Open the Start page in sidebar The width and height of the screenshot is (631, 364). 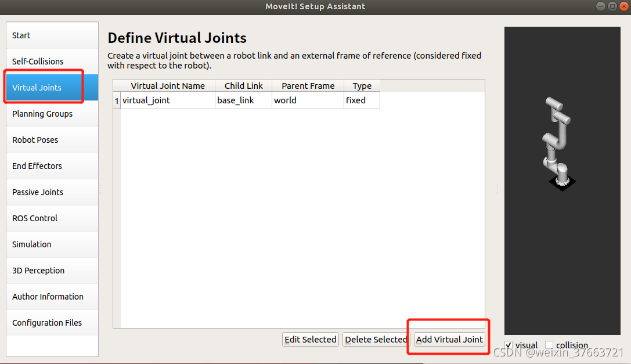(52, 35)
